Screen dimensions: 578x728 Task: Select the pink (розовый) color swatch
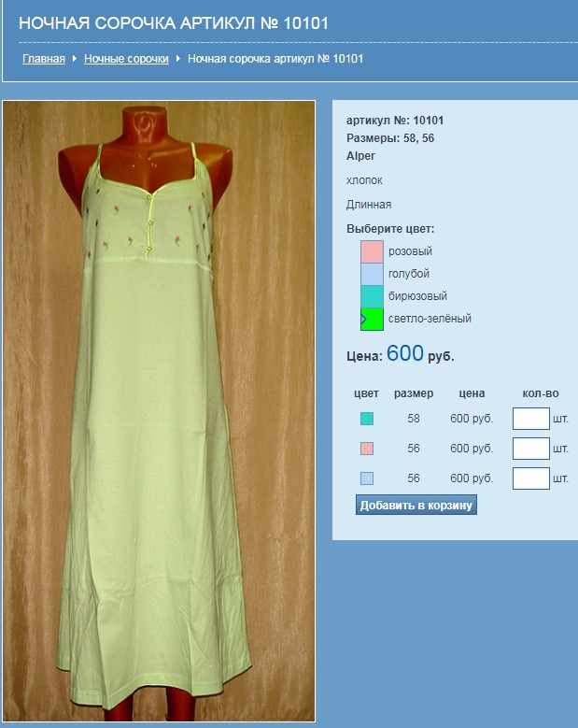click(x=372, y=251)
